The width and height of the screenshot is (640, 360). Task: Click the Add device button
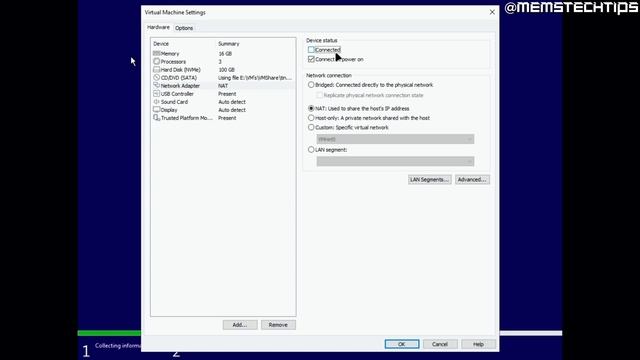(x=240, y=325)
